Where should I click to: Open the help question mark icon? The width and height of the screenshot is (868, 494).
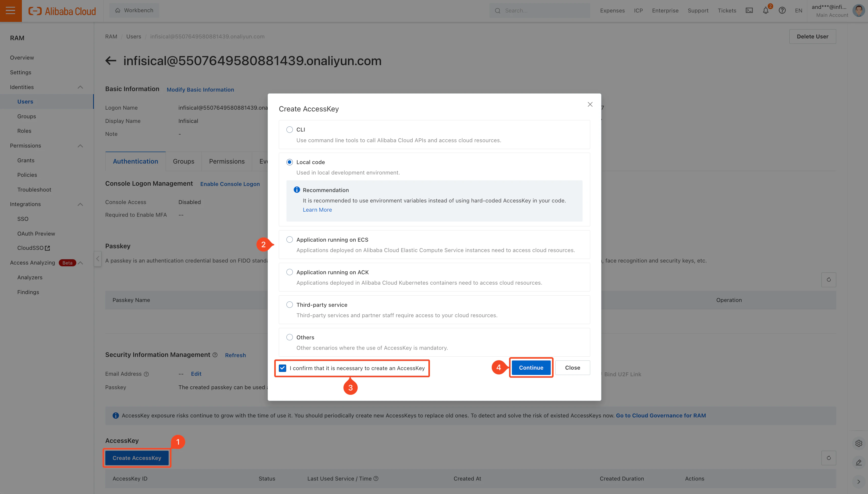[x=782, y=10]
